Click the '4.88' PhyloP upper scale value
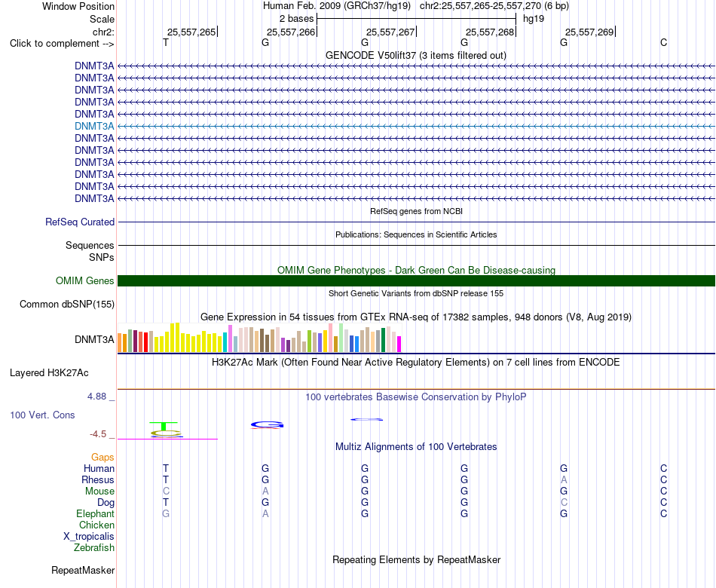This screenshot has width=716, height=588. [x=96, y=396]
